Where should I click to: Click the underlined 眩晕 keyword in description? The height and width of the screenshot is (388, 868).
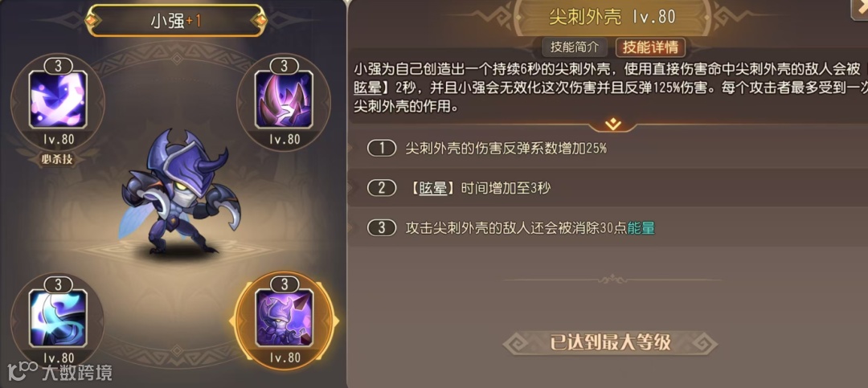tap(366, 88)
